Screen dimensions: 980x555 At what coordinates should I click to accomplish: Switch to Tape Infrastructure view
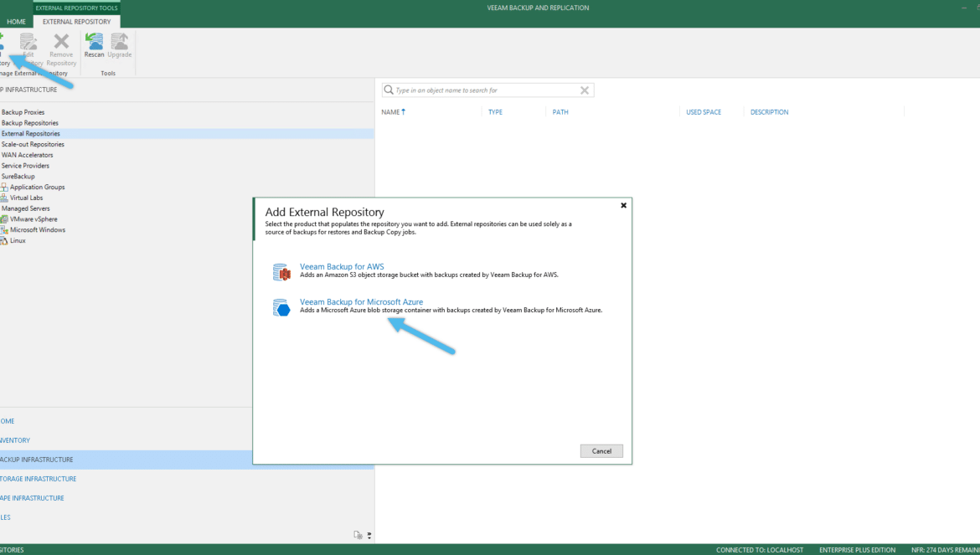point(32,498)
